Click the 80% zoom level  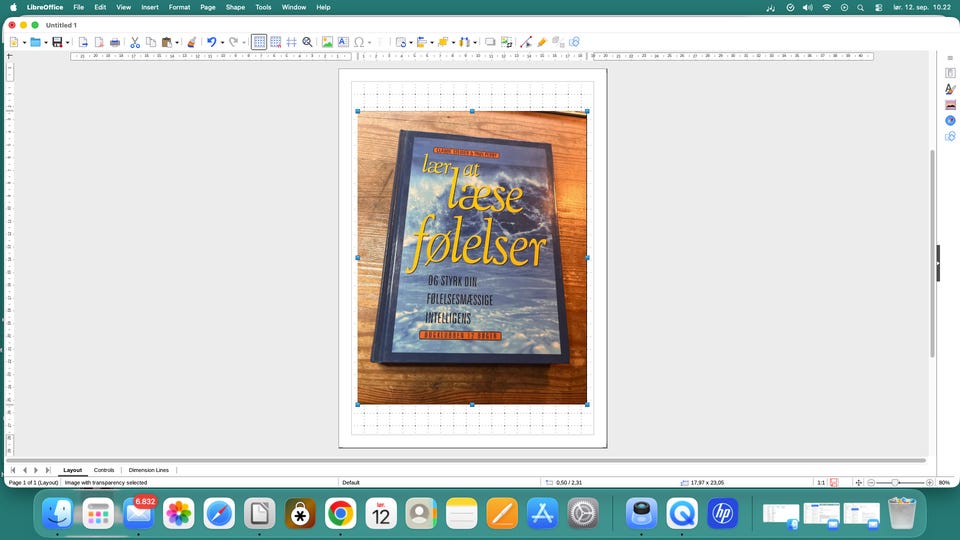point(944,482)
